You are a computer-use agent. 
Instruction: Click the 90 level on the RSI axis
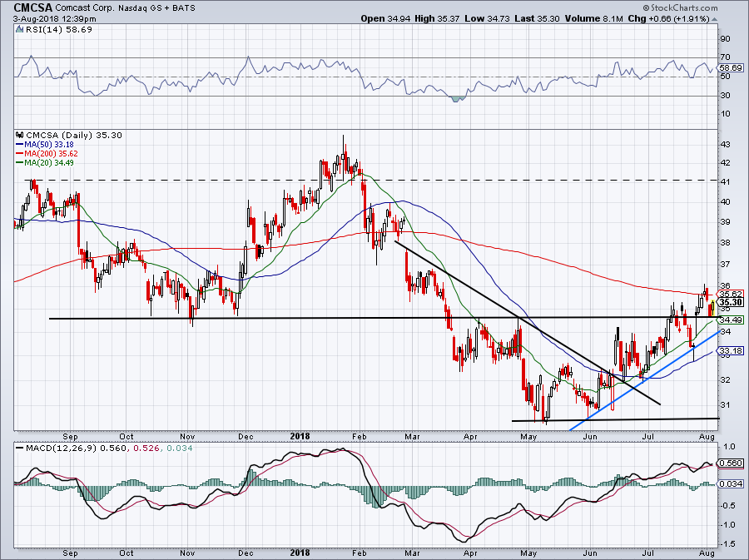pos(725,39)
